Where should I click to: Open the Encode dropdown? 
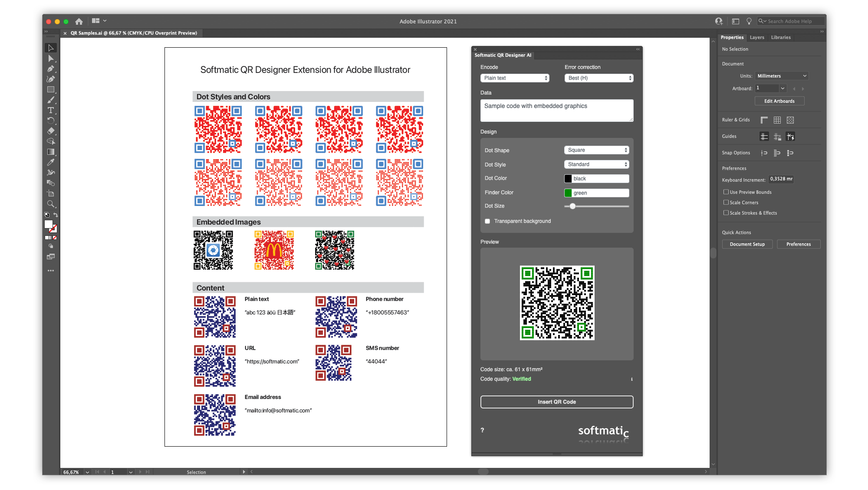click(x=515, y=78)
